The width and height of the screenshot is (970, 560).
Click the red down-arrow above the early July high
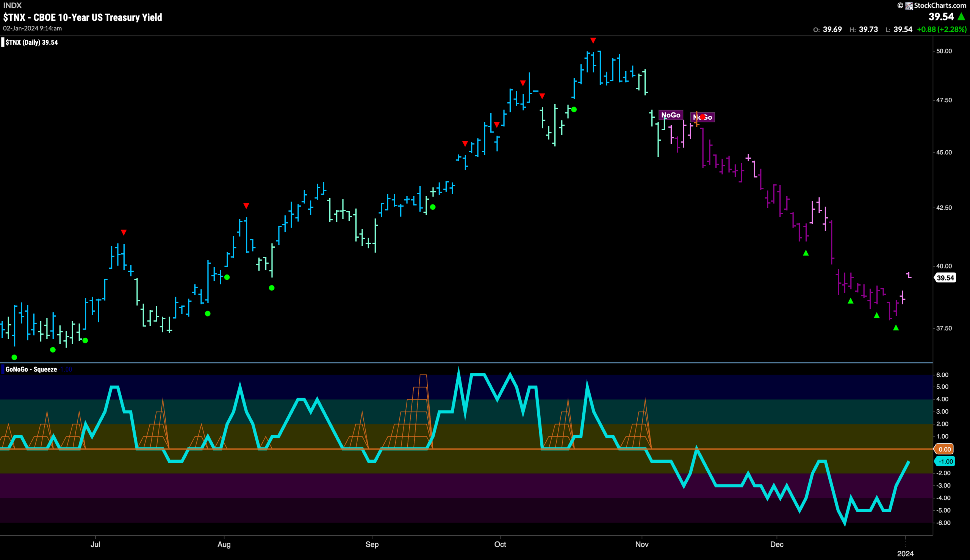tap(124, 232)
